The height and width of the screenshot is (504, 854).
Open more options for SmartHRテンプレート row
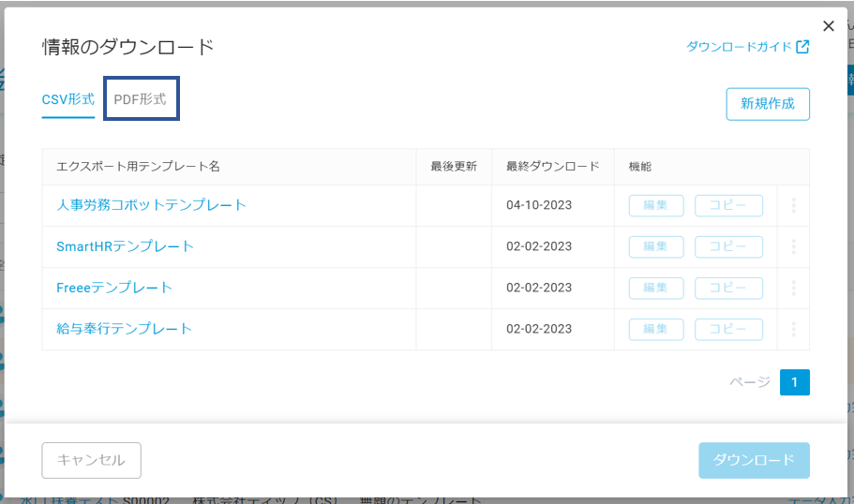click(x=794, y=246)
